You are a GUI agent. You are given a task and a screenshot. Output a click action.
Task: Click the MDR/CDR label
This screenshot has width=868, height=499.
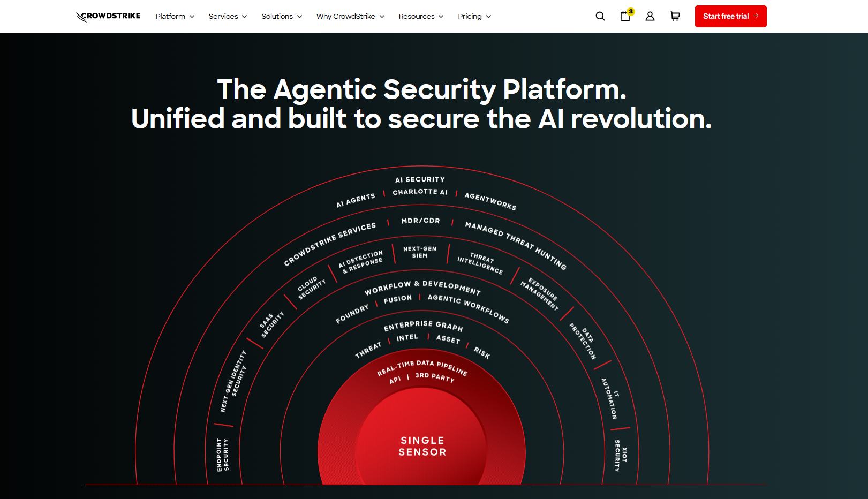click(420, 221)
